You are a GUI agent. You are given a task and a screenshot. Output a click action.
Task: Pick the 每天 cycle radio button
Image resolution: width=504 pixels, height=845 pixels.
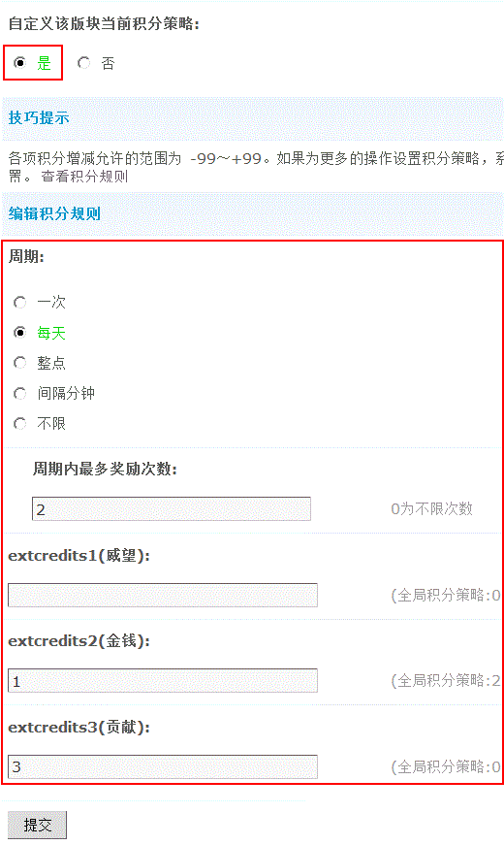[20, 333]
